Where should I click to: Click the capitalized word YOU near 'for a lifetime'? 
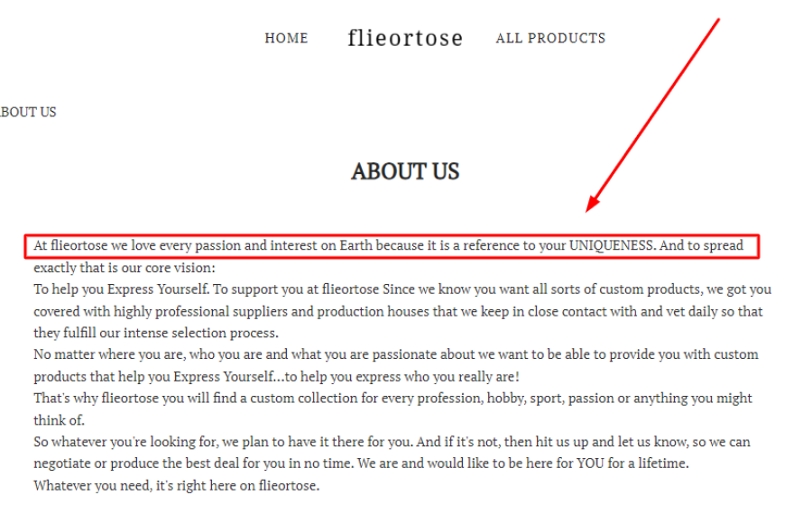590,463
